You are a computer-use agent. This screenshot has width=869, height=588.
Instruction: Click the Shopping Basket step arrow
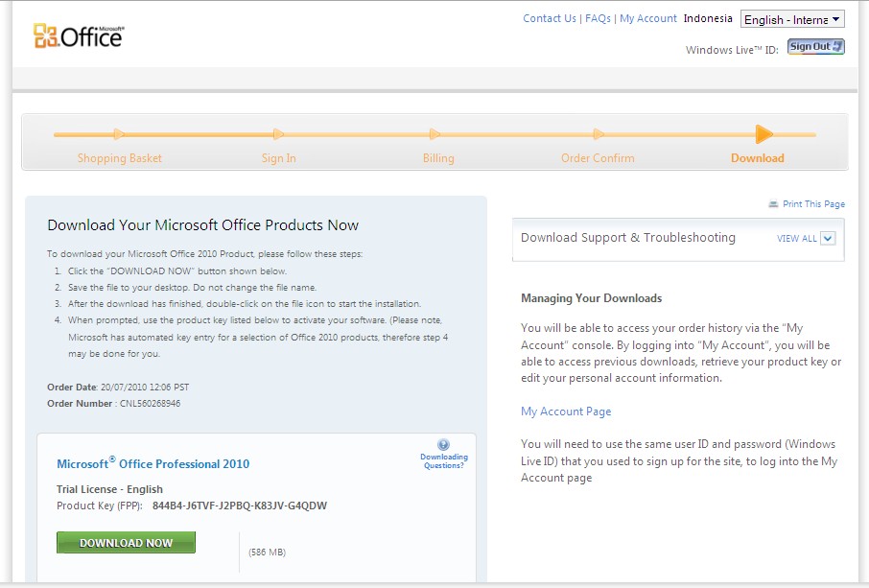click(x=119, y=134)
